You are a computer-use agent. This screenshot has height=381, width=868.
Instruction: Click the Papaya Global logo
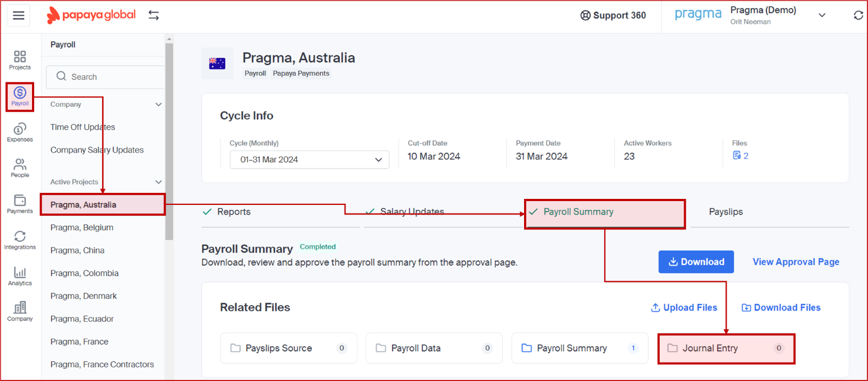pos(91,15)
